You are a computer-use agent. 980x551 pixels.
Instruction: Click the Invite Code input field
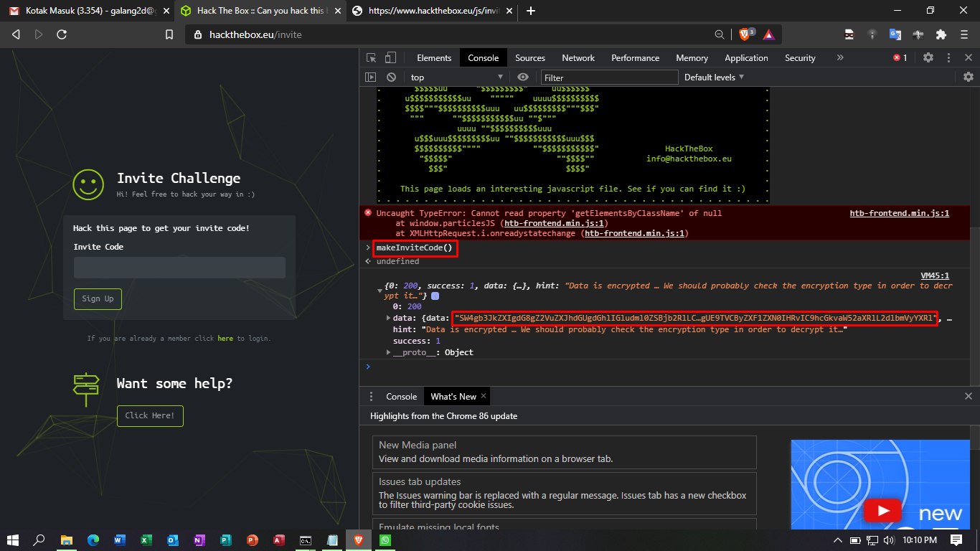pyautogui.click(x=179, y=268)
